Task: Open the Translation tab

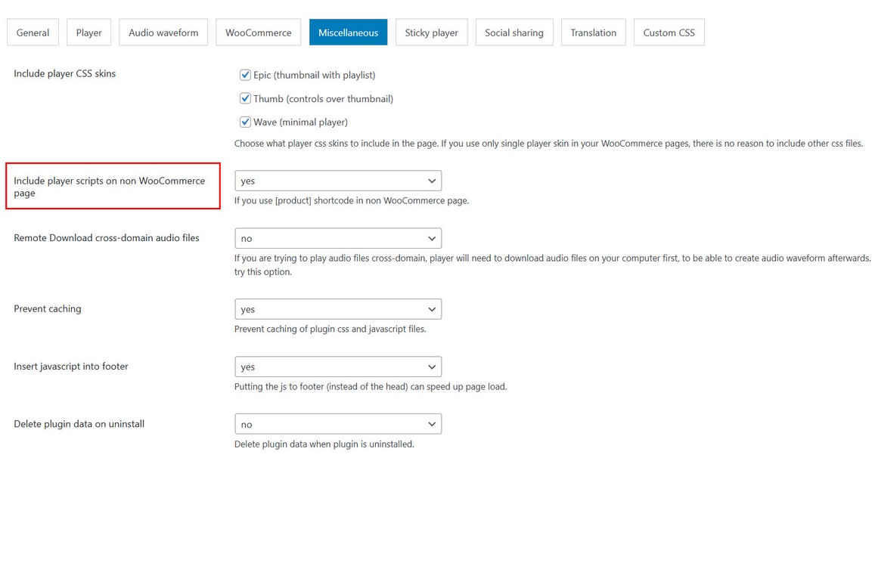Action: pos(593,32)
